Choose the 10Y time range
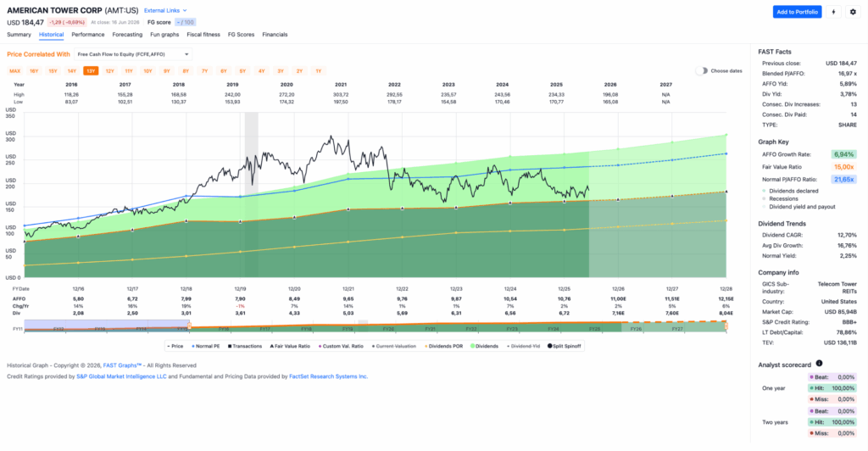This screenshot has height=451, width=868. (x=147, y=71)
